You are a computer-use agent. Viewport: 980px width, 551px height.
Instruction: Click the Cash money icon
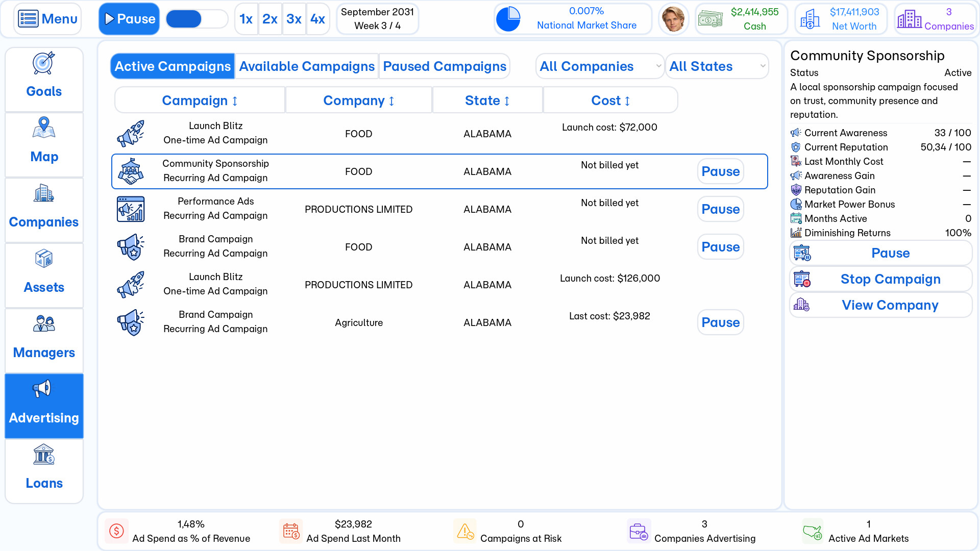click(x=710, y=19)
